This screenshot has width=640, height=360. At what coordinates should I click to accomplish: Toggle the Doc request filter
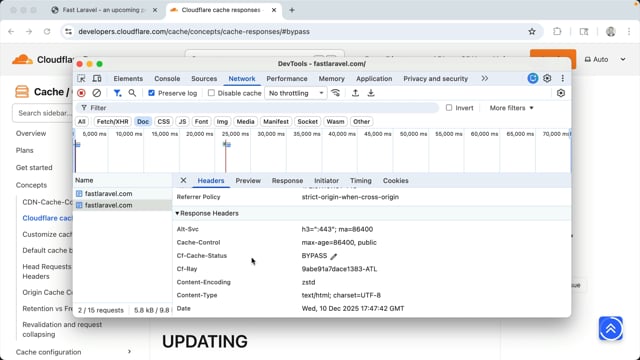143,122
